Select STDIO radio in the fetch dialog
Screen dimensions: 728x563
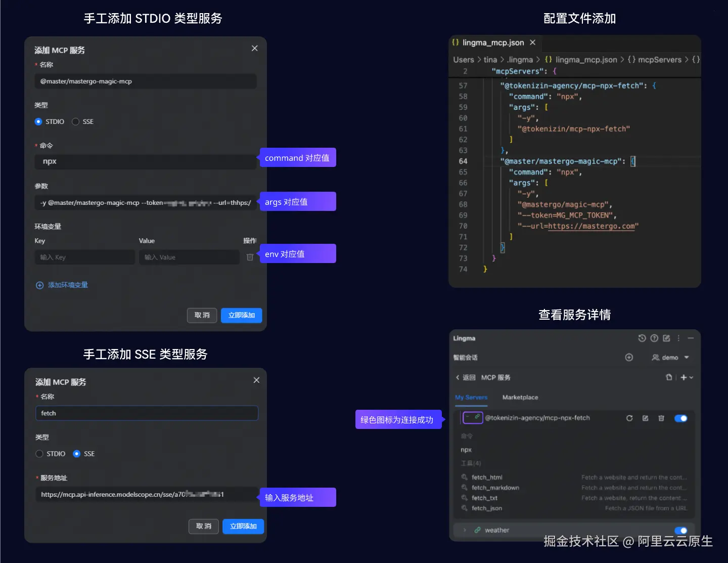[39, 454]
